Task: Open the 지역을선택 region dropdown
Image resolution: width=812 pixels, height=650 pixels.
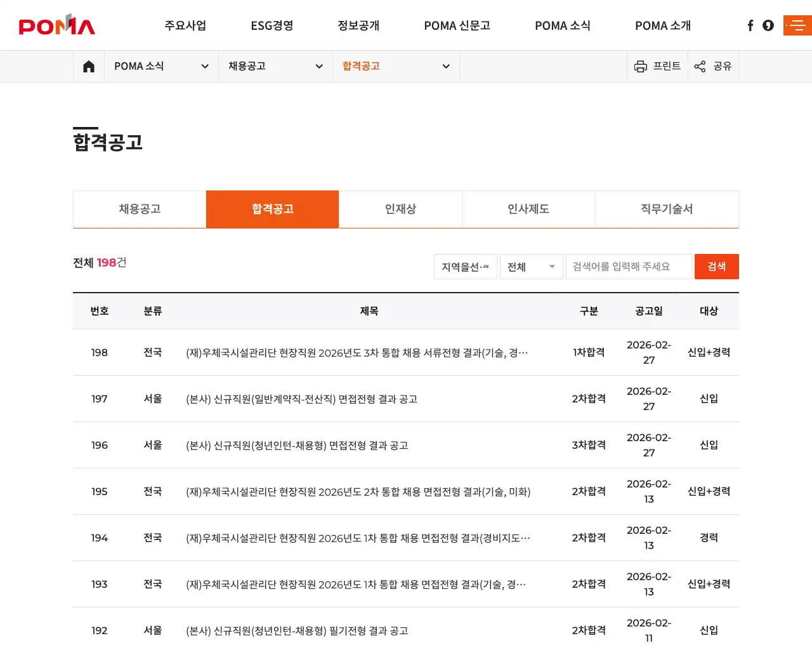Action: coord(466,267)
